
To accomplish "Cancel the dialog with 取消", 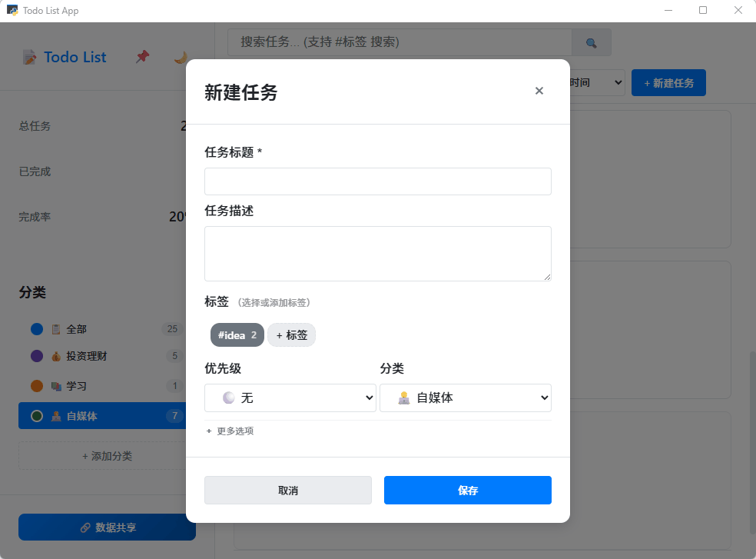I will pos(287,490).
